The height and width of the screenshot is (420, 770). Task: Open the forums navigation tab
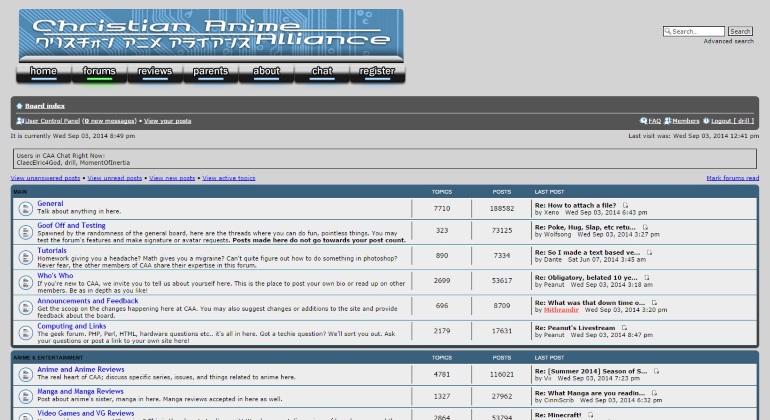tap(99, 72)
